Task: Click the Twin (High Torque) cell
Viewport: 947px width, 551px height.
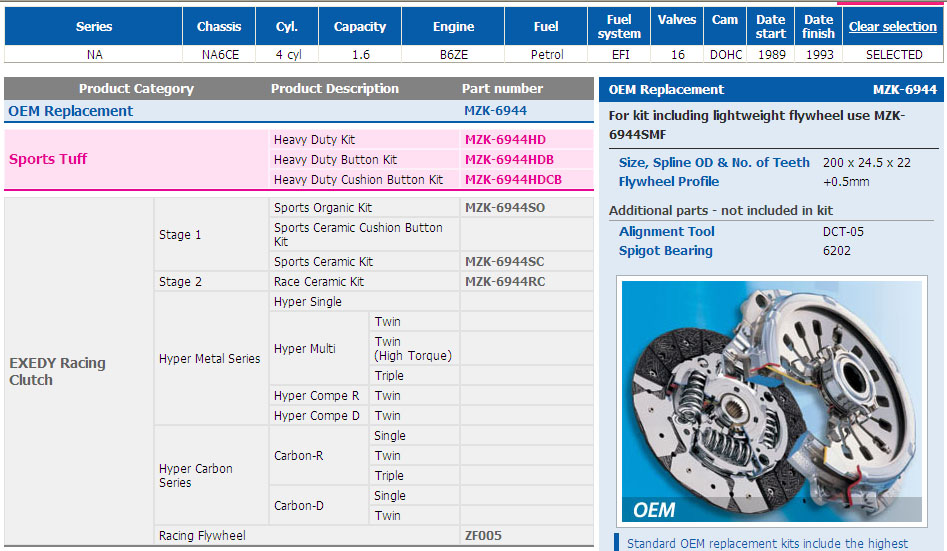Action: pyautogui.click(x=414, y=349)
